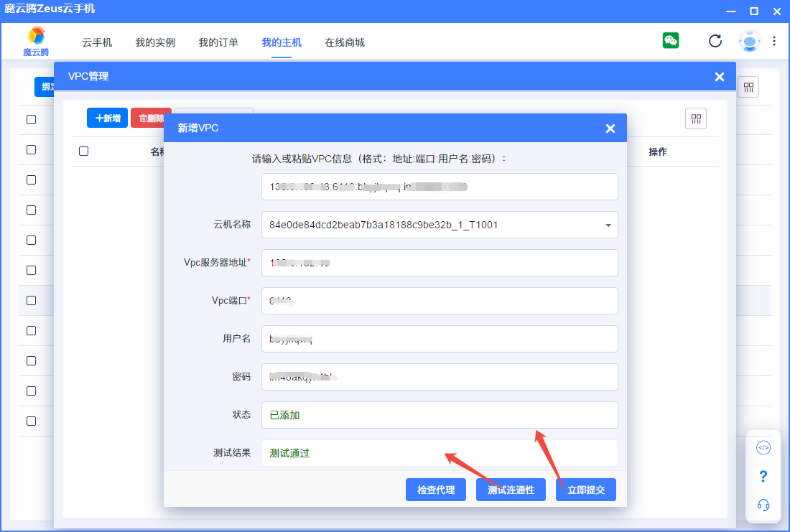Click the 检查代理 button

436,490
